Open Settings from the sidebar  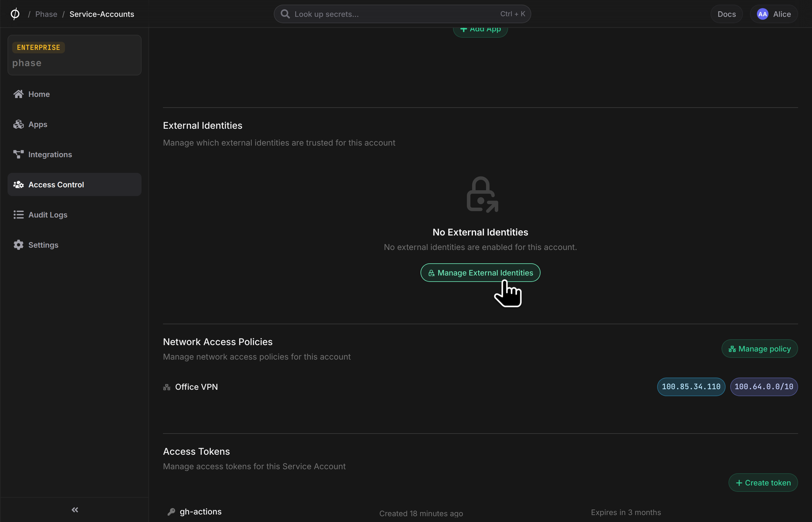click(x=74, y=245)
